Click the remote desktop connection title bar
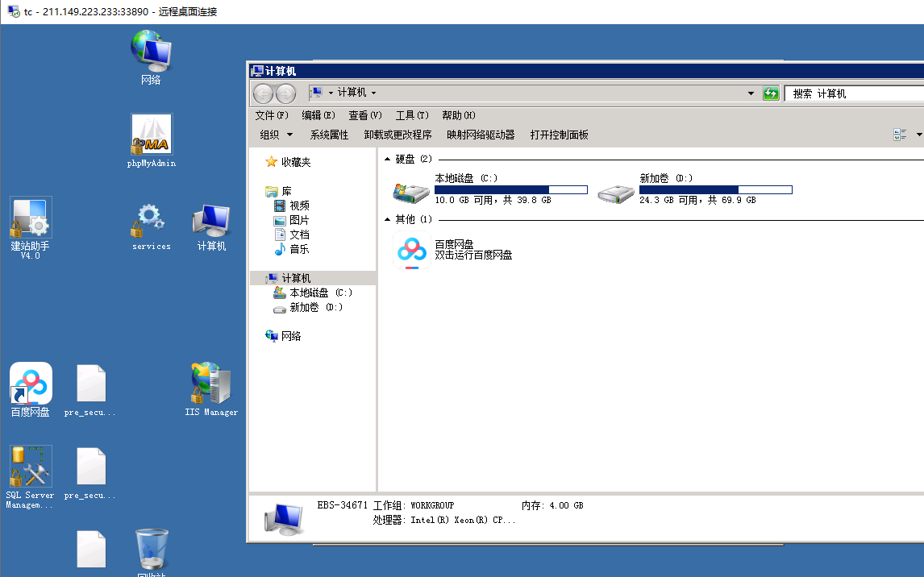The height and width of the screenshot is (577, 924). click(462, 12)
